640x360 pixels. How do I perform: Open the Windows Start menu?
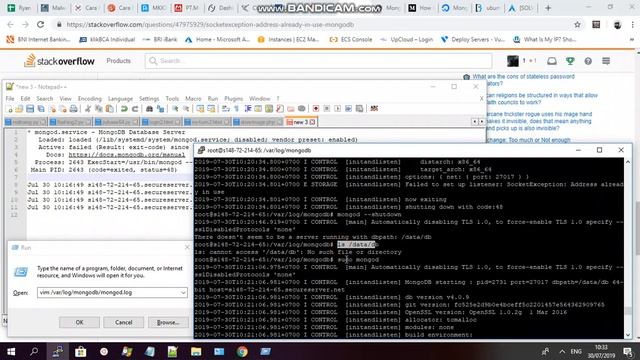click(x=11, y=351)
